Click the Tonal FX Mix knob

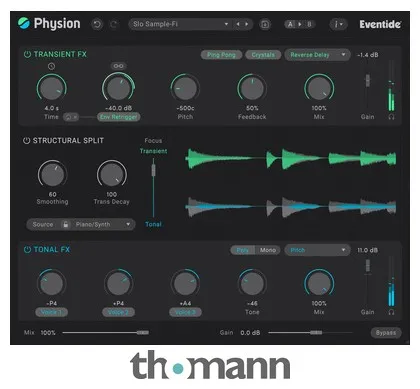(x=319, y=283)
